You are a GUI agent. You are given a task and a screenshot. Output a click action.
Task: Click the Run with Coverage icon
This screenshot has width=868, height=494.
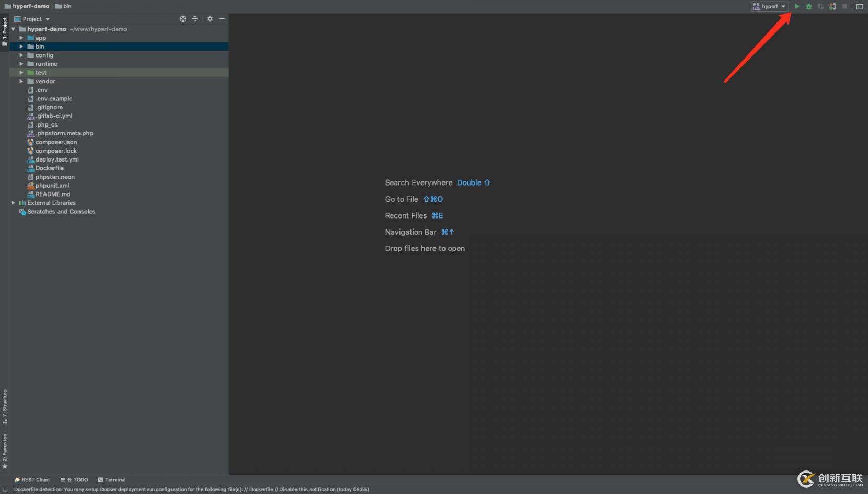pos(820,6)
